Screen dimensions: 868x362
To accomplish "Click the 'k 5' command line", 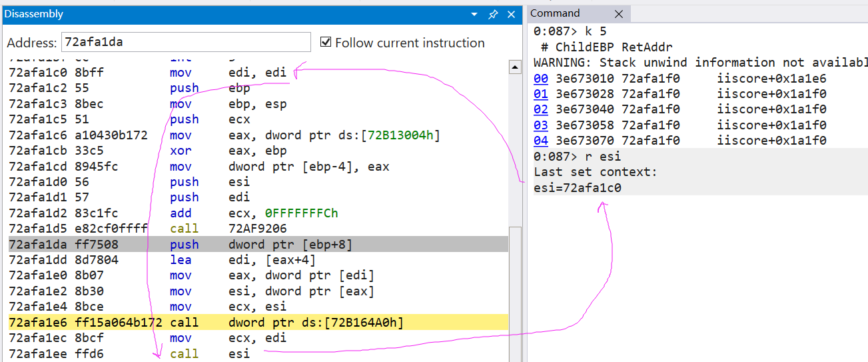I will click(x=570, y=31).
